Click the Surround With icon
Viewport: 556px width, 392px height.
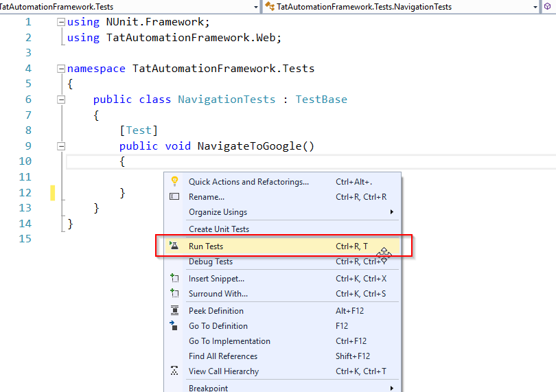click(174, 294)
